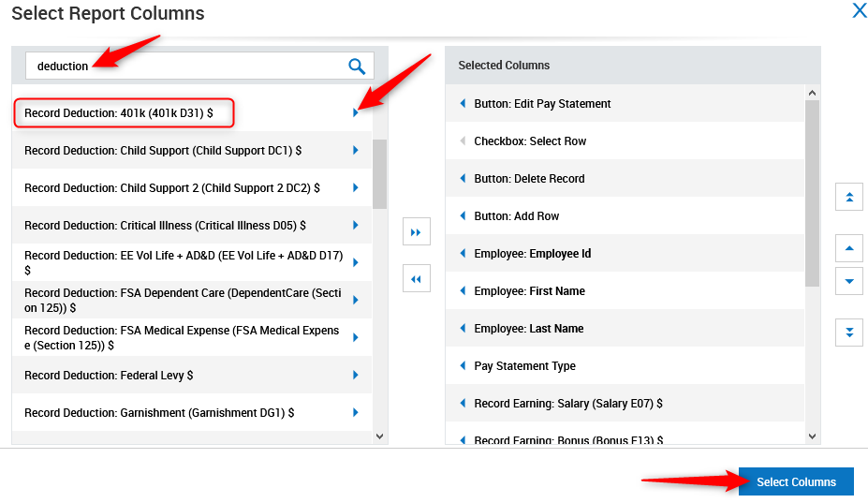Add EE Vol Life + AD&D column arrow
This screenshot has height=503, width=868.
(356, 262)
